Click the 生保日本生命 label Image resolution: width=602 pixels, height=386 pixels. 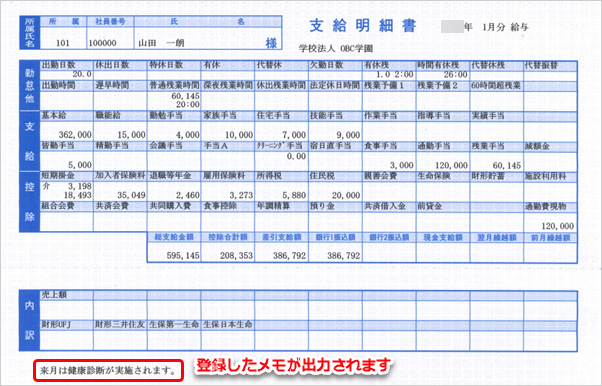coord(228,325)
